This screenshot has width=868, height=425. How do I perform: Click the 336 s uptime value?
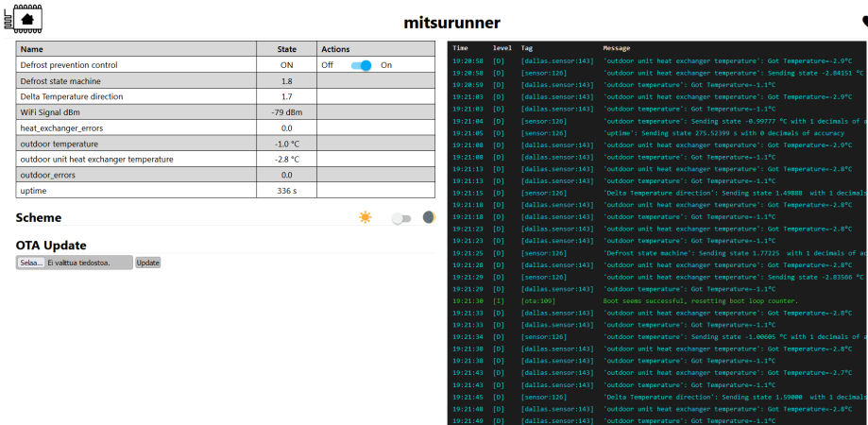287,191
